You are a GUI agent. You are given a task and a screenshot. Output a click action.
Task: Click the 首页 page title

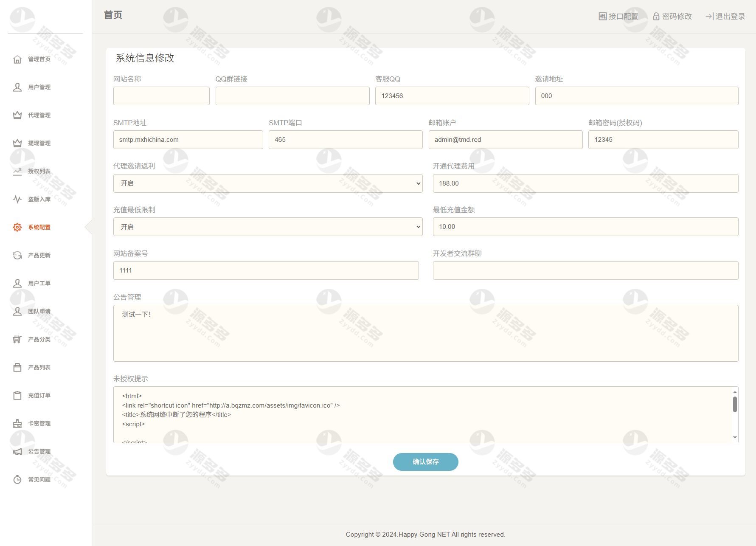(x=113, y=15)
